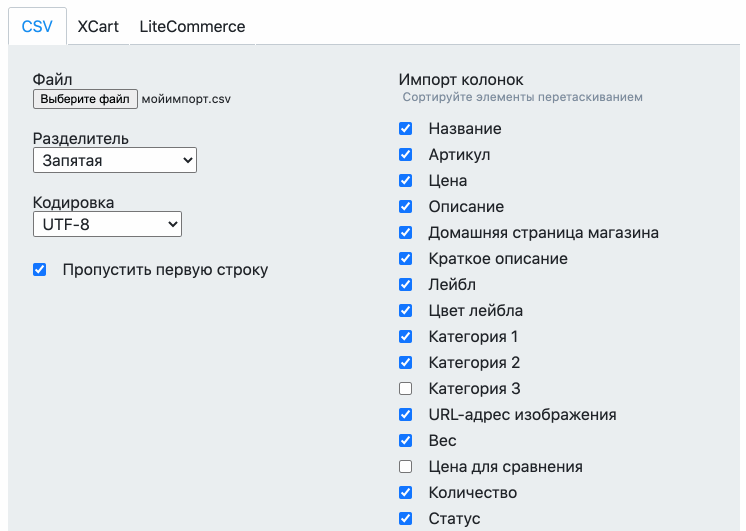
Task: Toggle the Цена column checkbox
Action: tap(405, 181)
